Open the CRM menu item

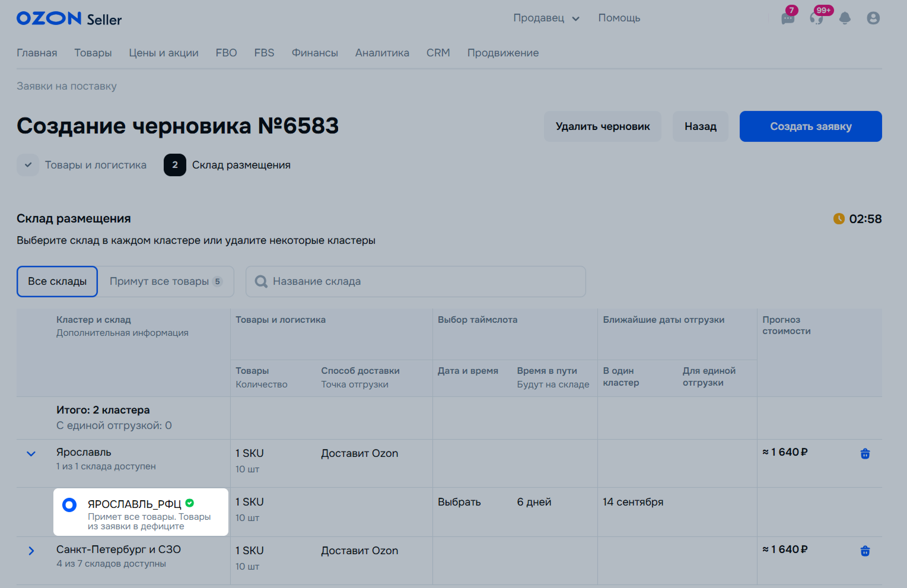coord(438,53)
